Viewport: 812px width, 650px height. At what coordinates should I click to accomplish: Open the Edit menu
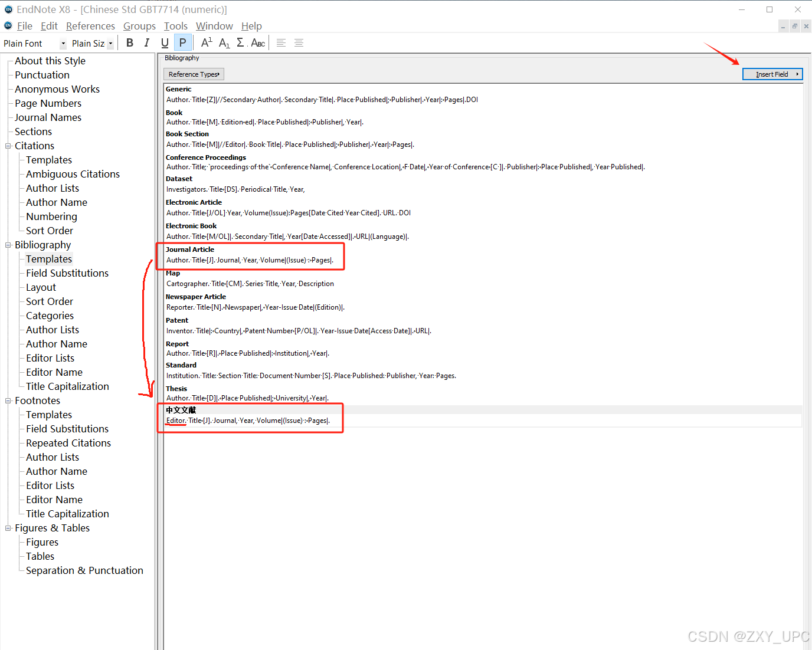[49, 26]
